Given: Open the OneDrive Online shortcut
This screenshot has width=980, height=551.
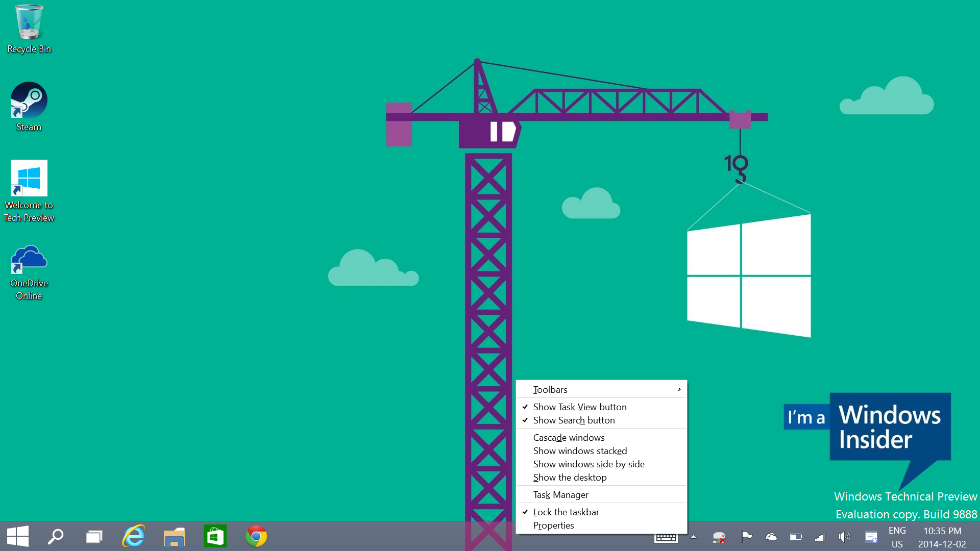Looking at the screenshot, I should 29,260.
